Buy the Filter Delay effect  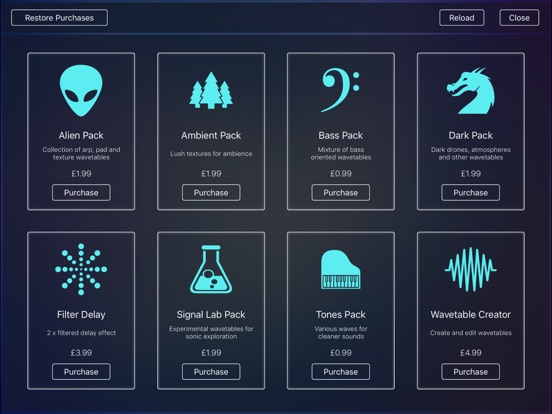point(81,372)
